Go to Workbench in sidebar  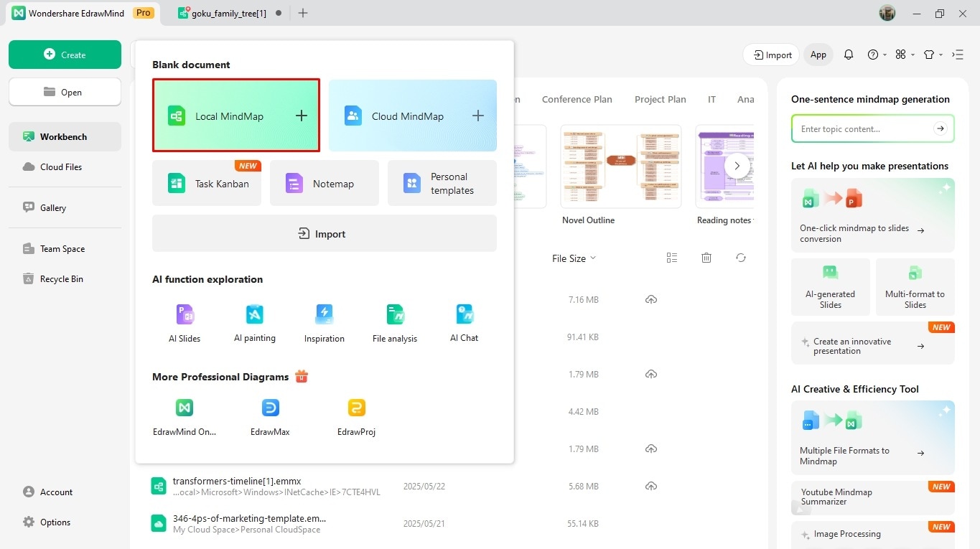65,136
